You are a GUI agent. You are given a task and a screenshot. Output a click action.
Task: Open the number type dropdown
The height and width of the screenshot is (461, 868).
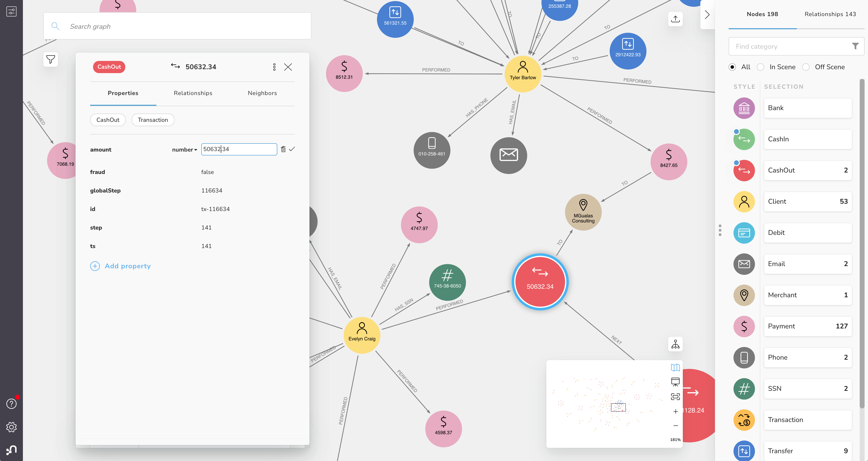pyautogui.click(x=184, y=150)
